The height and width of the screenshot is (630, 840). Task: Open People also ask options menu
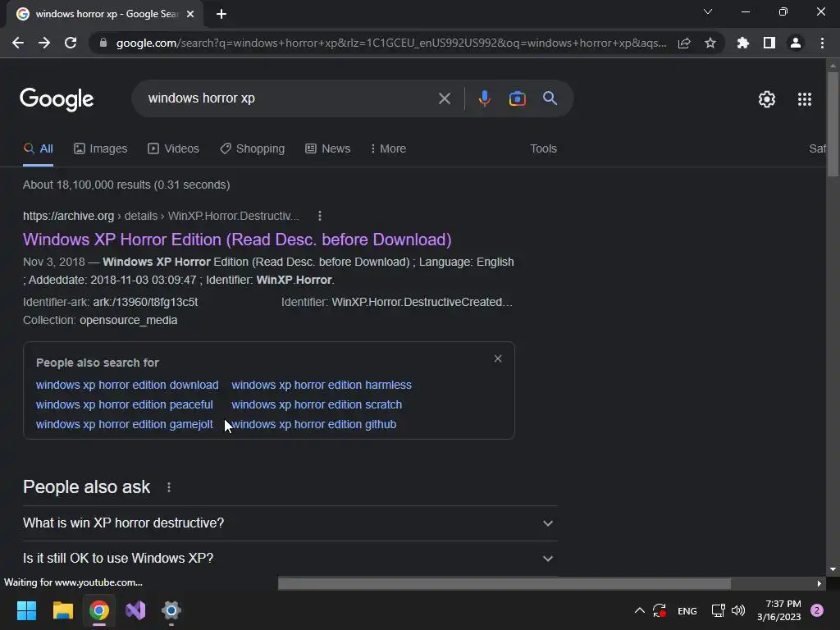(x=169, y=487)
